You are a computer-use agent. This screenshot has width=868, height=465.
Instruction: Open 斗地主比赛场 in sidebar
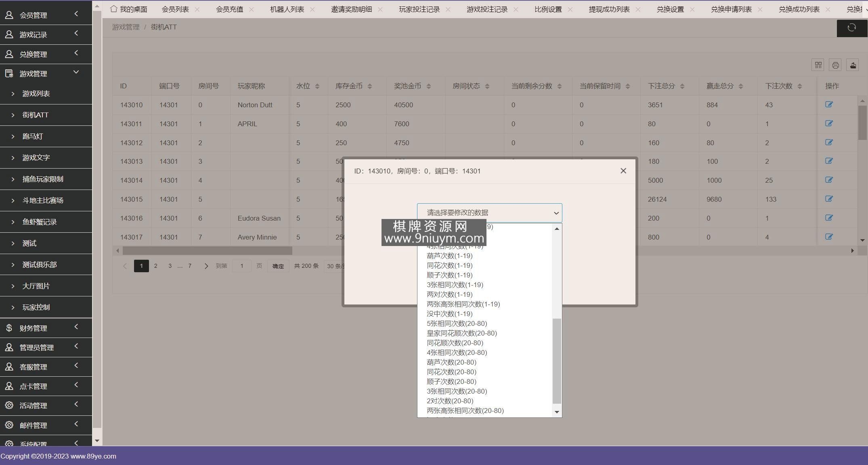click(x=46, y=200)
